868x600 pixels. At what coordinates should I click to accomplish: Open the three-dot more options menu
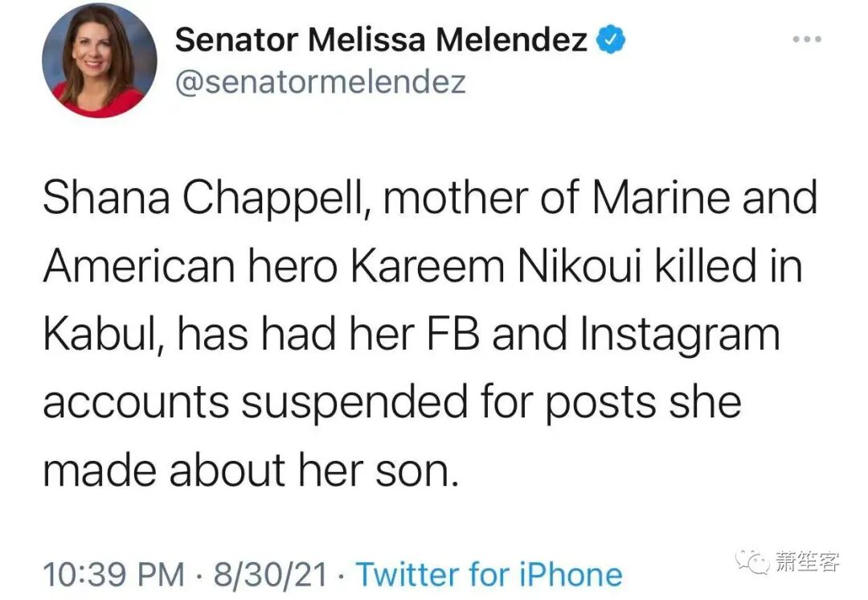[x=807, y=38]
